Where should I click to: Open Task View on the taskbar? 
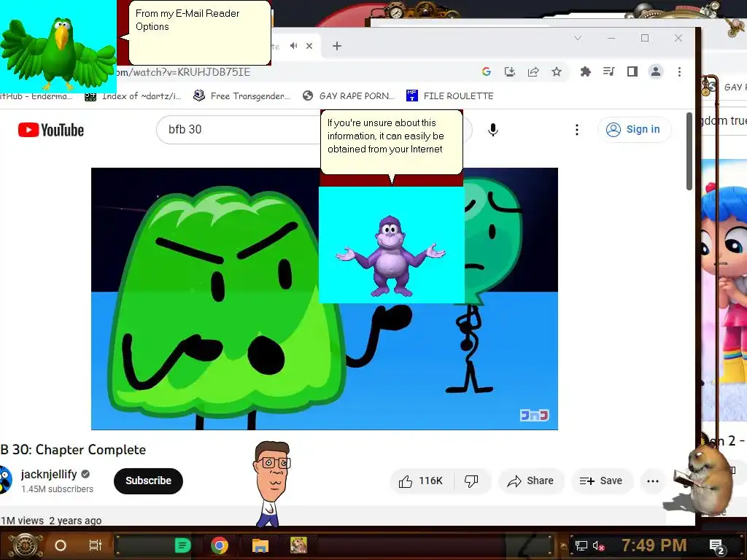click(96, 545)
